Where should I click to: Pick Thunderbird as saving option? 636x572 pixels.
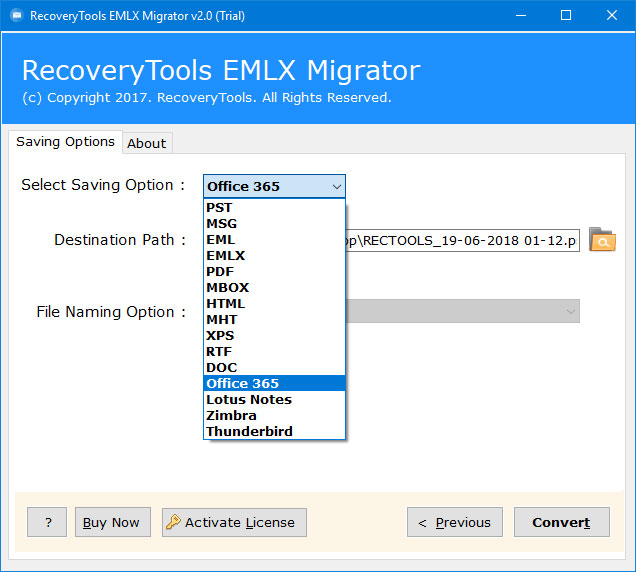249,432
